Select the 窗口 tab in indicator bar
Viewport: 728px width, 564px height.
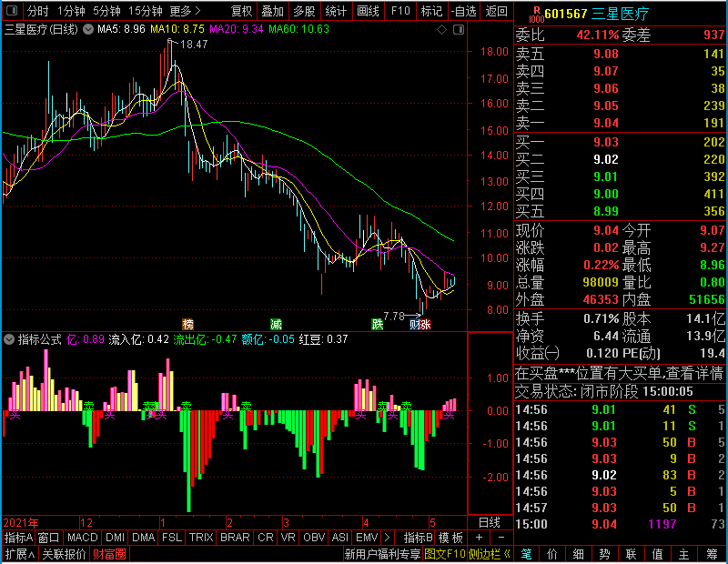coord(49,538)
